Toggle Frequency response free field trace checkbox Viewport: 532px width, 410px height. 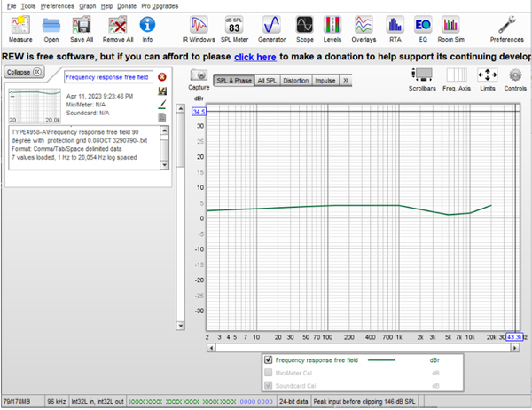pos(269,360)
